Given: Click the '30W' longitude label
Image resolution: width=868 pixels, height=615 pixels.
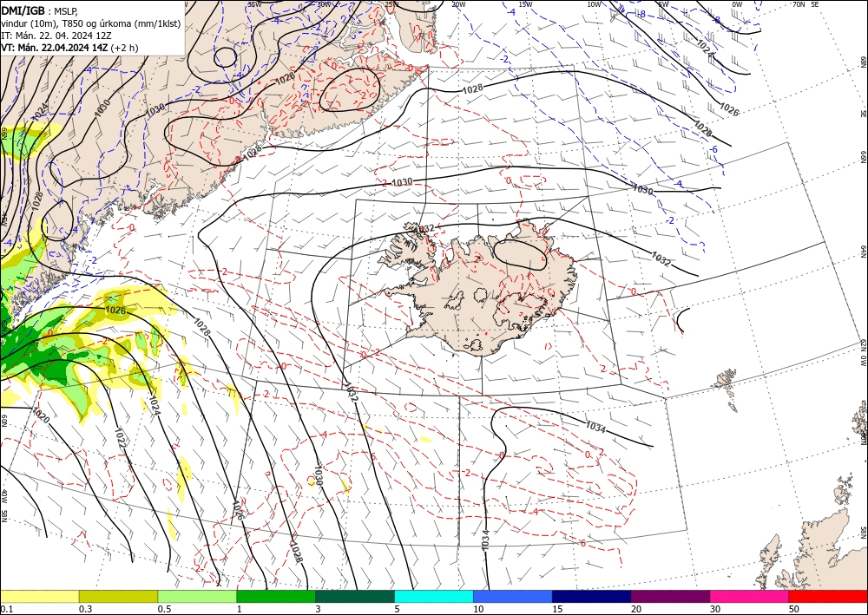Looking at the screenshot, I should coord(325,3).
